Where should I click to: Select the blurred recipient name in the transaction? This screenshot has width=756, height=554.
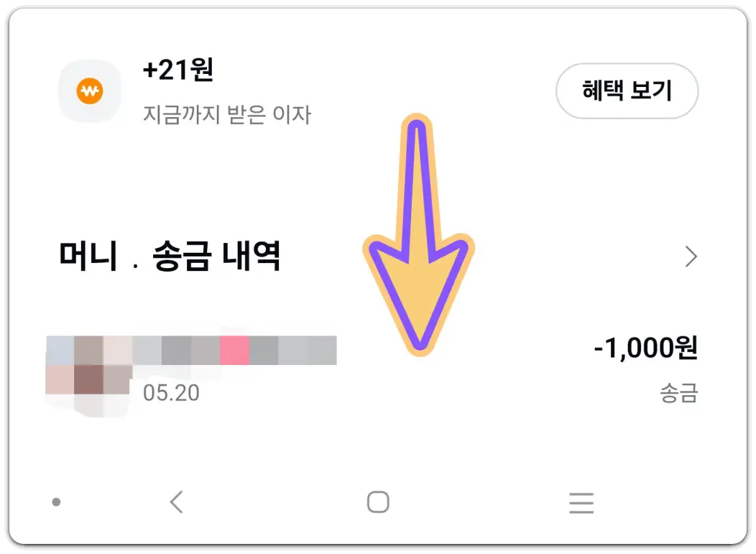(190, 348)
